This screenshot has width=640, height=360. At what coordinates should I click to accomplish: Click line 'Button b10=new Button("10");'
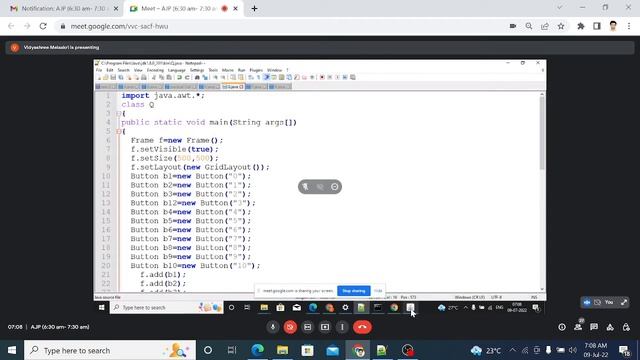195,266
